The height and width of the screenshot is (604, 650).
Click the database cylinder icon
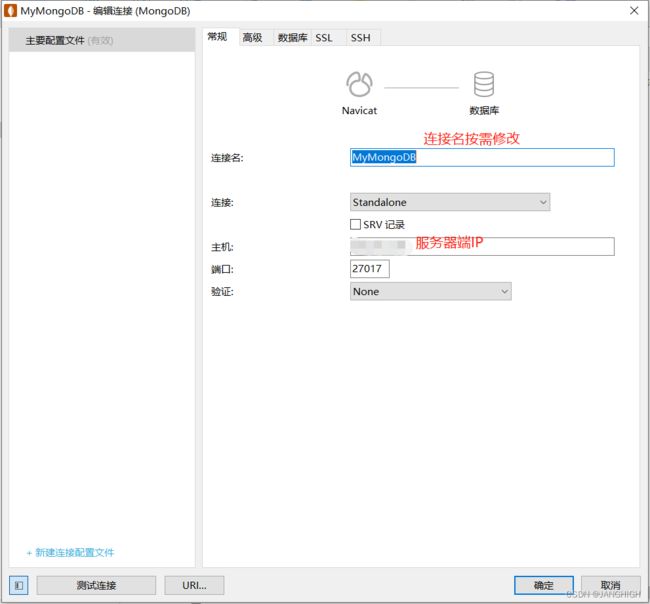coord(484,84)
